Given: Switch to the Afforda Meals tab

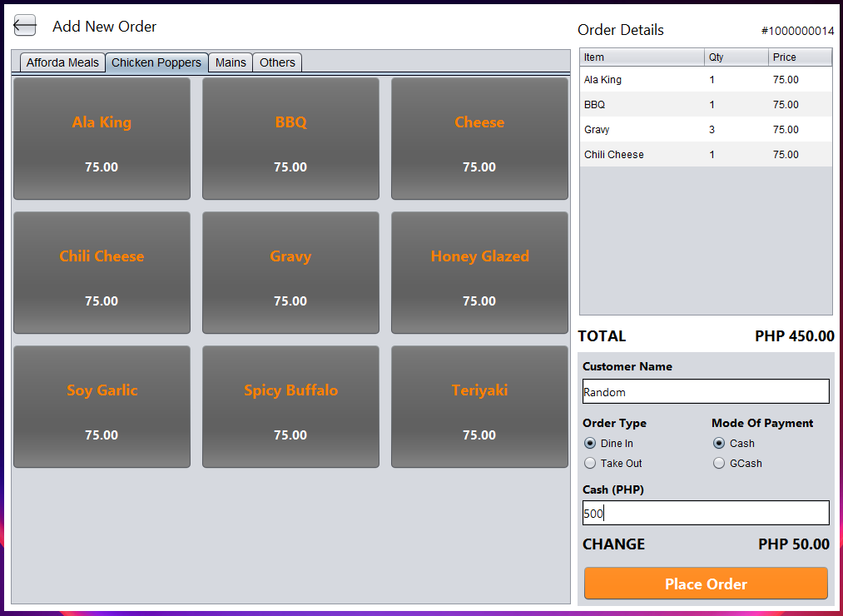Looking at the screenshot, I should [x=62, y=62].
